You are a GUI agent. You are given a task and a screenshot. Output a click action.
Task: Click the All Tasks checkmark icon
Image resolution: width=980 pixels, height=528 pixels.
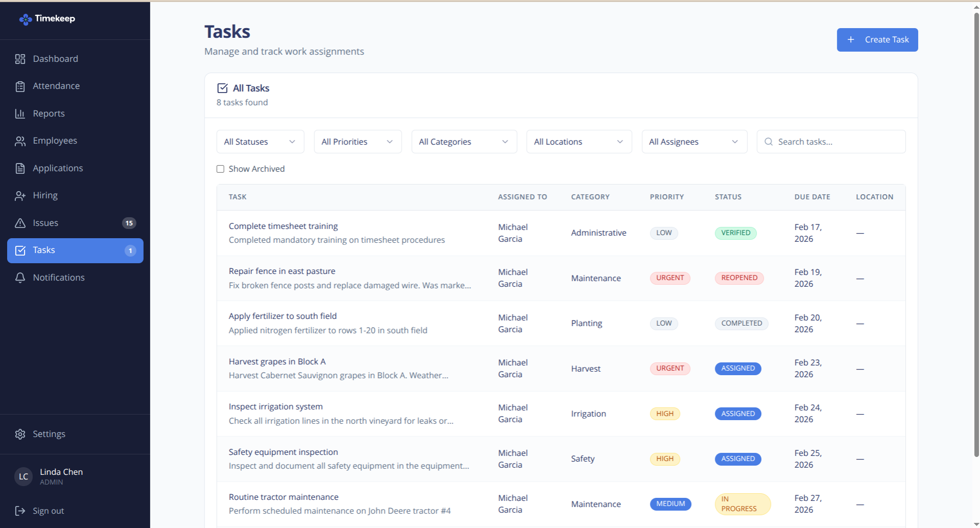click(222, 87)
